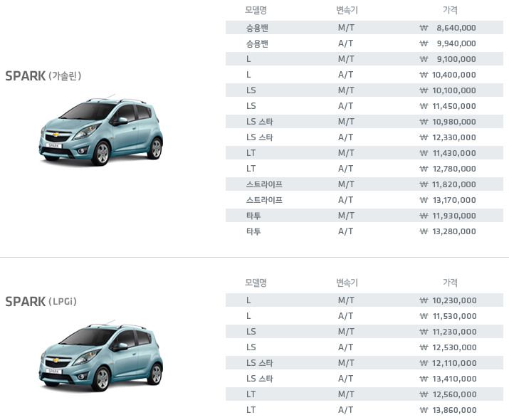Select the price ₩ 10,980,000
This screenshot has width=509, height=420.
coord(448,122)
